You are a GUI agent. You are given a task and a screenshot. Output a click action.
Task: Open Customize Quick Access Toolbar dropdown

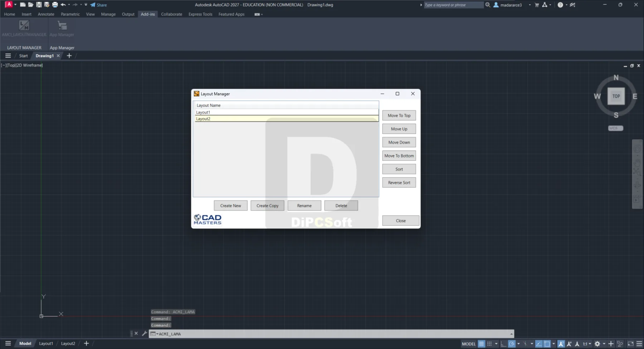[x=86, y=5]
